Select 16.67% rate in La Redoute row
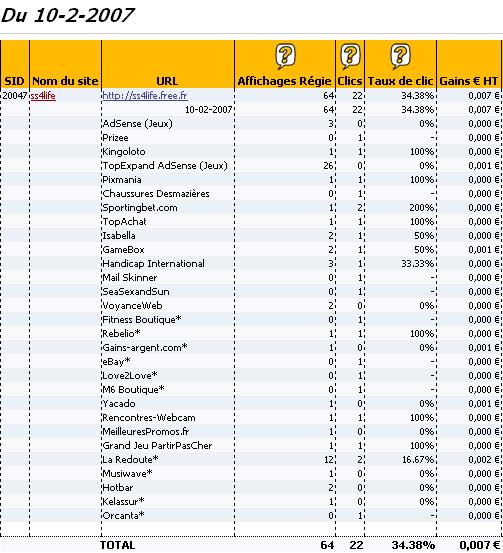 pos(418,460)
